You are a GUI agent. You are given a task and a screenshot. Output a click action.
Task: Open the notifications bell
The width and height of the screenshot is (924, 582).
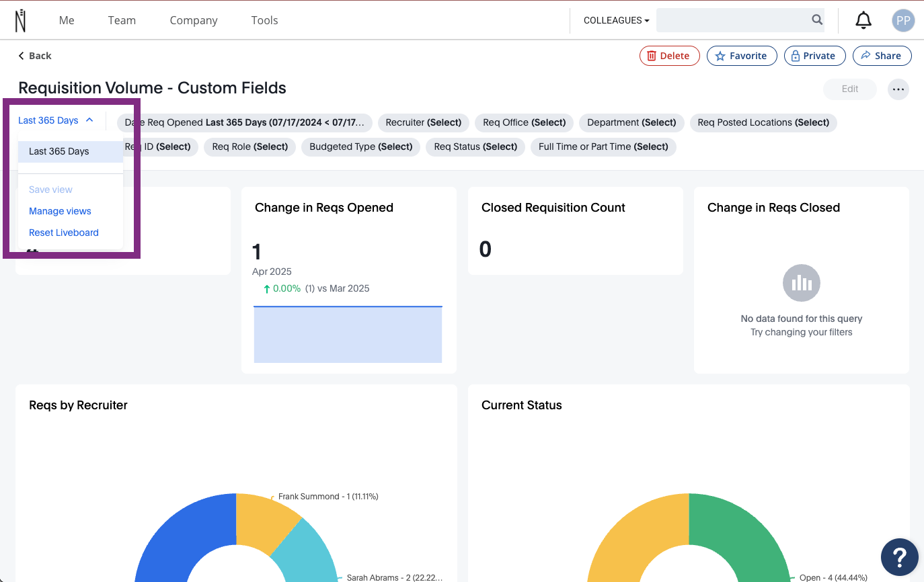[x=863, y=21]
